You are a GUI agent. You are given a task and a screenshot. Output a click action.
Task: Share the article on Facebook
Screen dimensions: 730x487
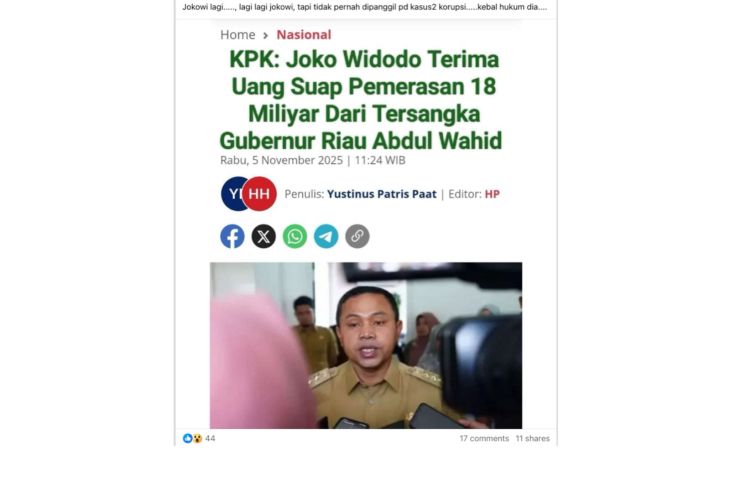pyautogui.click(x=232, y=237)
